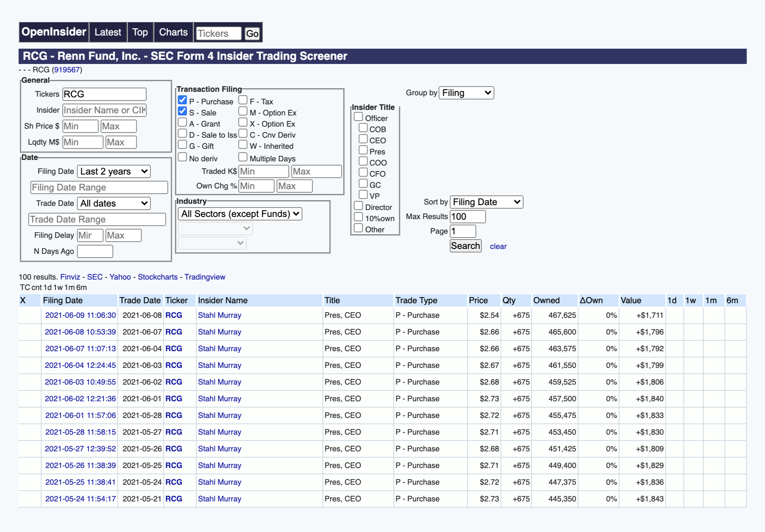Click RCG ticker in the 2021-06-08 trade row
The height and width of the screenshot is (532, 765).
(x=174, y=315)
